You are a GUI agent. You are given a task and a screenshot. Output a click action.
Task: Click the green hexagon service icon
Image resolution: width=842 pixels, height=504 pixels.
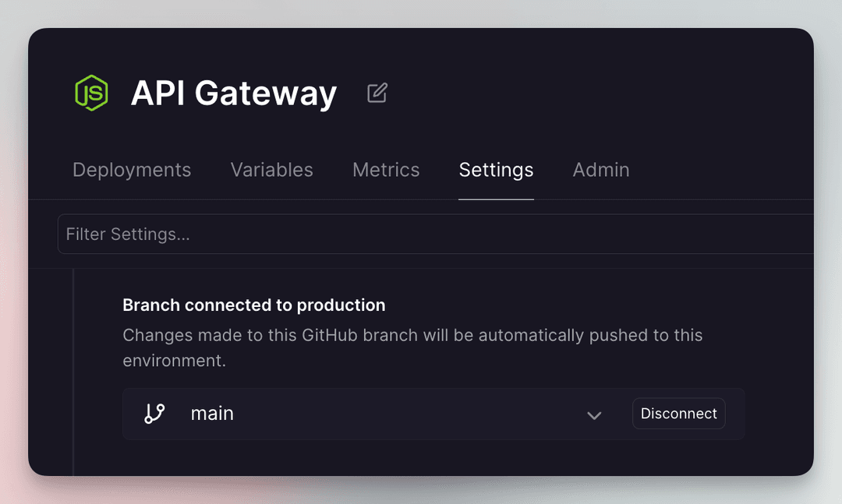click(91, 93)
